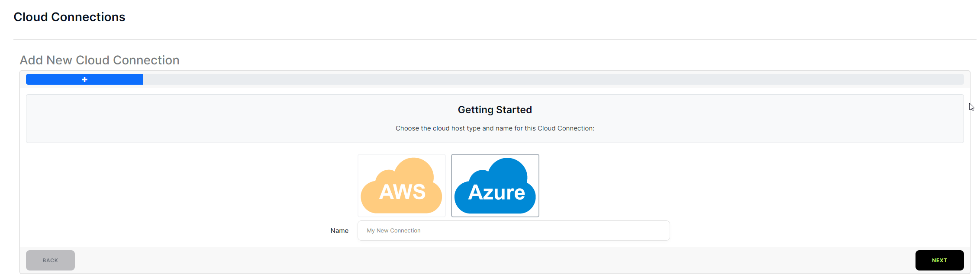Viewport: 980px width, 280px height.
Task: Click the top bump of the orange AWS cloud
Action: pyautogui.click(x=414, y=166)
